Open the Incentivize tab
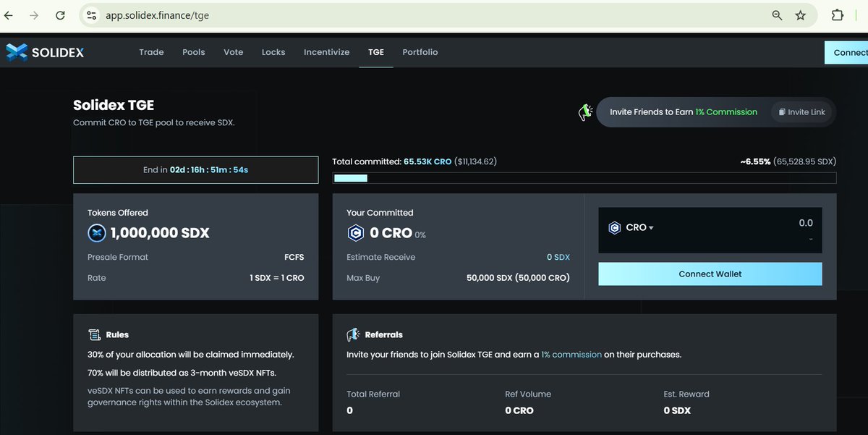 (326, 52)
